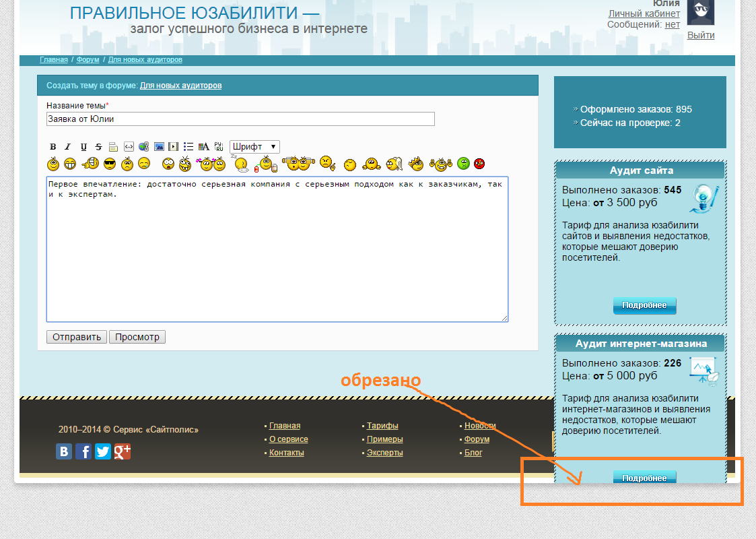
Task: Insert an image into the post
Action: tap(159, 147)
